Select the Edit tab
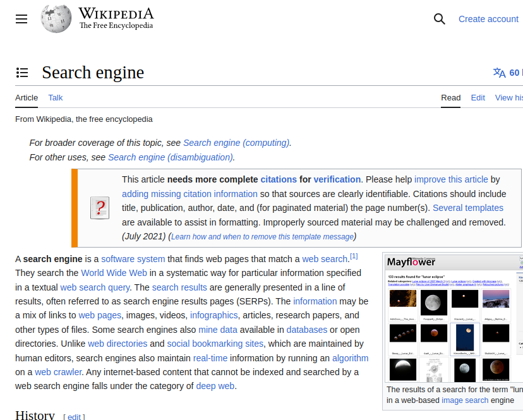The image size is (523, 420). [x=478, y=98]
